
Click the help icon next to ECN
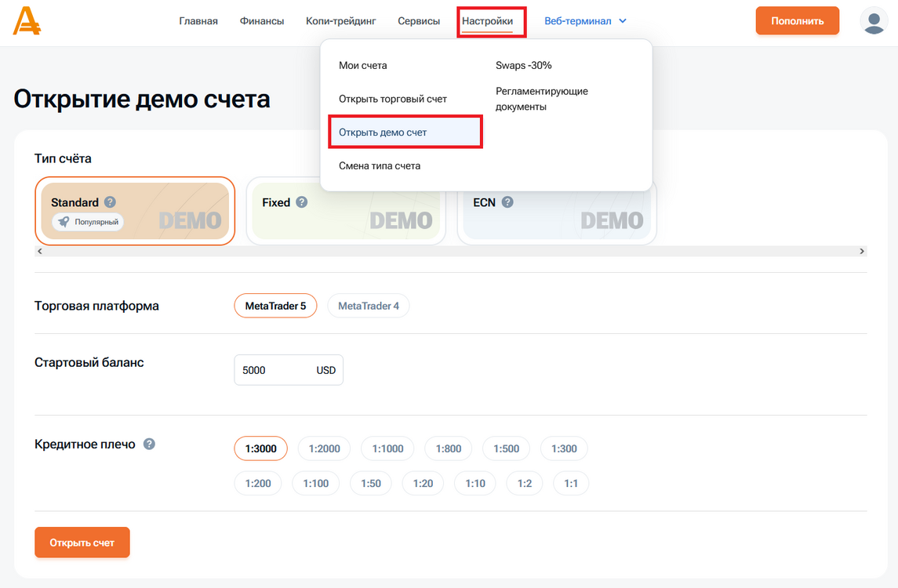click(507, 202)
